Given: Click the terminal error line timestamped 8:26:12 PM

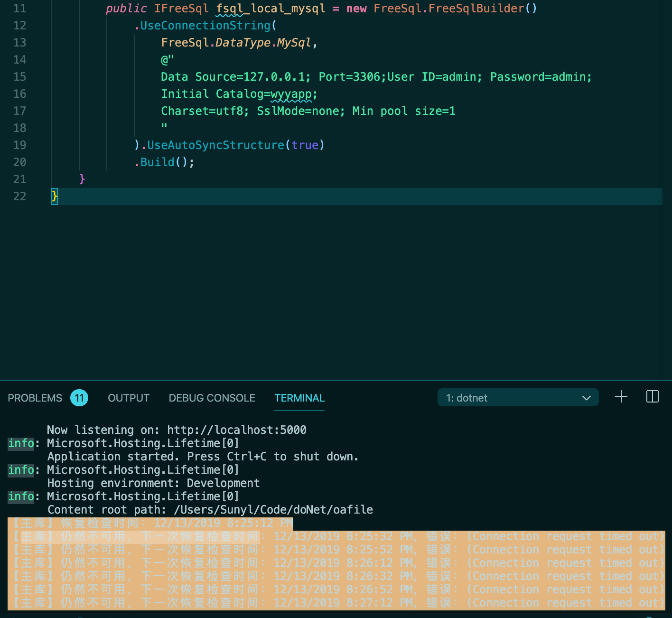Looking at the screenshot, I should pos(336,563).
